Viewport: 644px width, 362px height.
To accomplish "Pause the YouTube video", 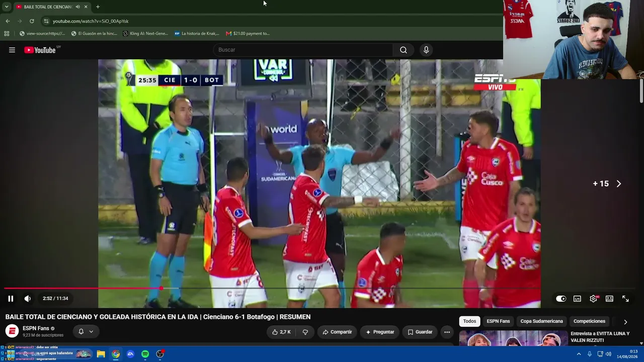I will [x=11, y=299].
